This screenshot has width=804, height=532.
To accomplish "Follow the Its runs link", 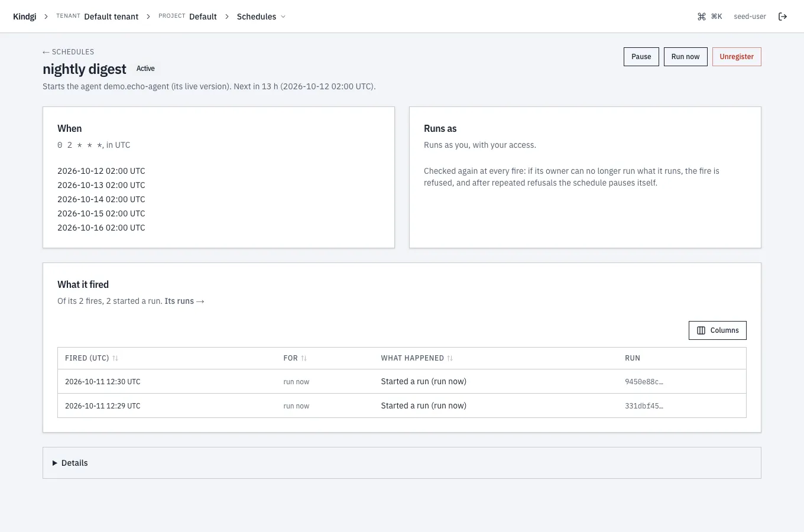I will coord(184,301).
